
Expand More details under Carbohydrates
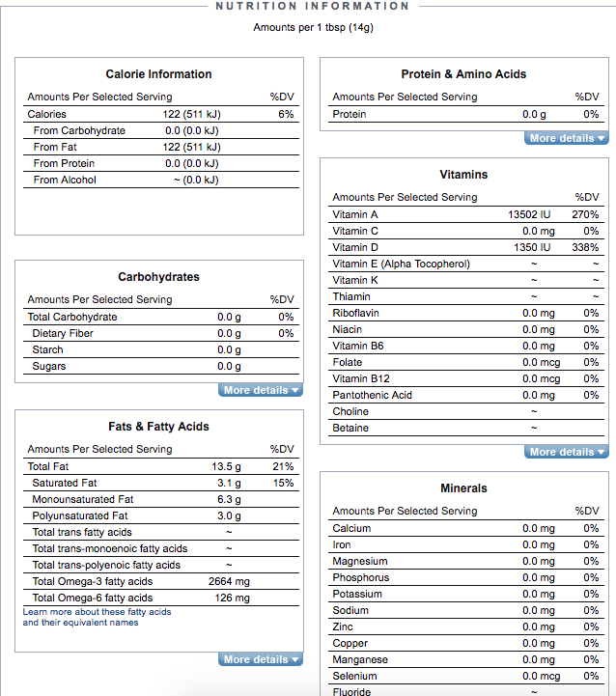261,391
